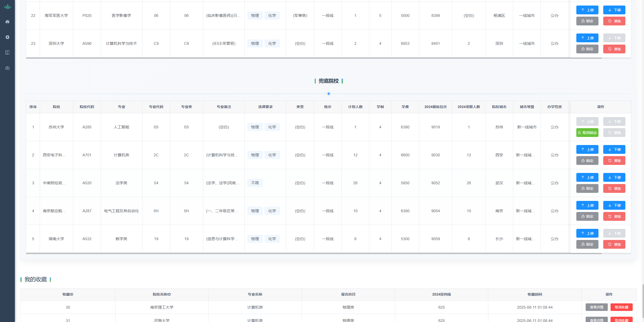Viewport: 644px width, 322px height.
Task: Click 收藏时间 column header in favorites
Action: pyautogui.click(x=535, y=294)
